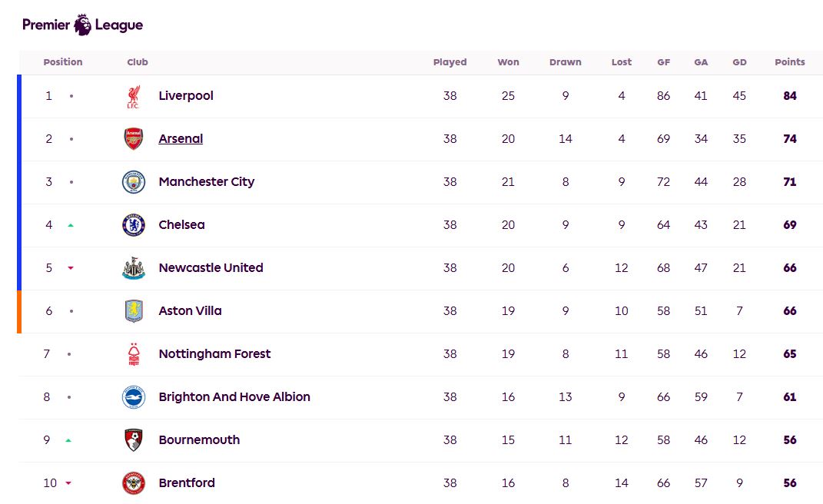Click the Manchester City crest icon
Image resolution: width=823 pixels, height=504 pixels.
pos(133,182)
